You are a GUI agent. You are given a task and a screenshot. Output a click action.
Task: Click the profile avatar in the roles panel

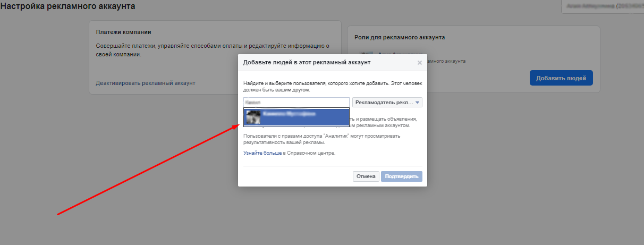tap(367, 55)
